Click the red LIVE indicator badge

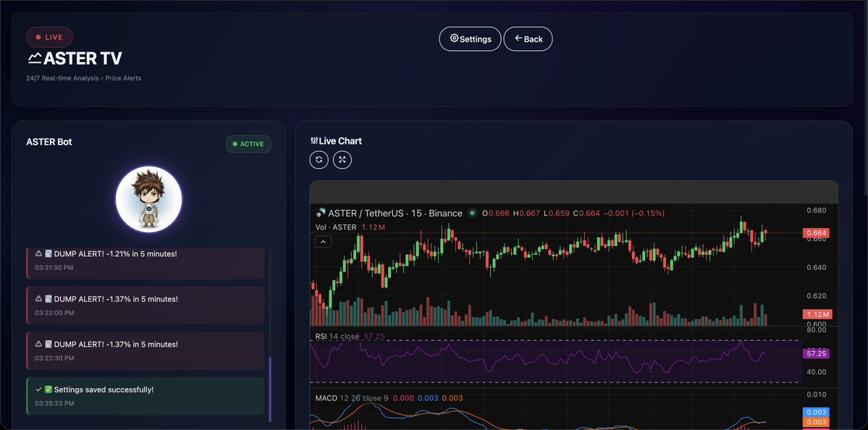pyautogui.click(x=49, y=37)
